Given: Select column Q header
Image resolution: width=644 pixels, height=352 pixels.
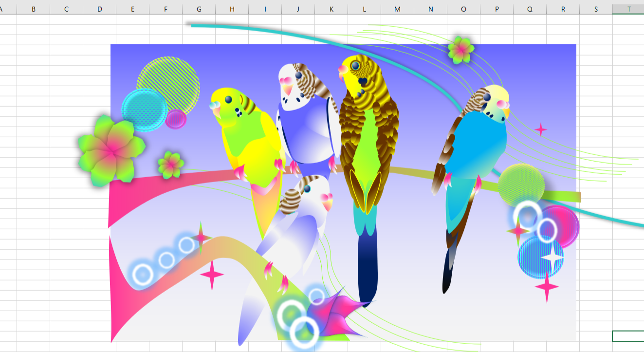Looking at the screenshot, I should (530, 9).
